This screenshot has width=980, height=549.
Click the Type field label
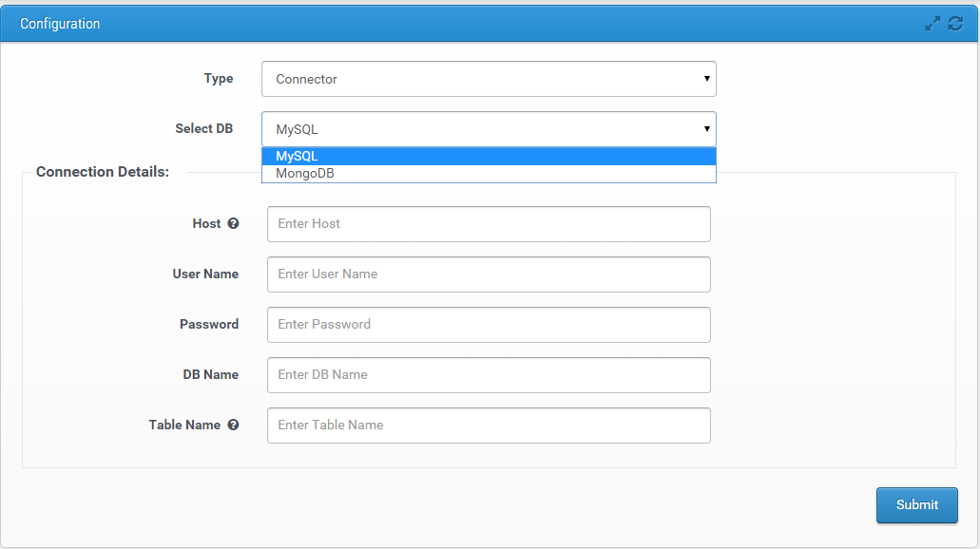tap(219, 79)
